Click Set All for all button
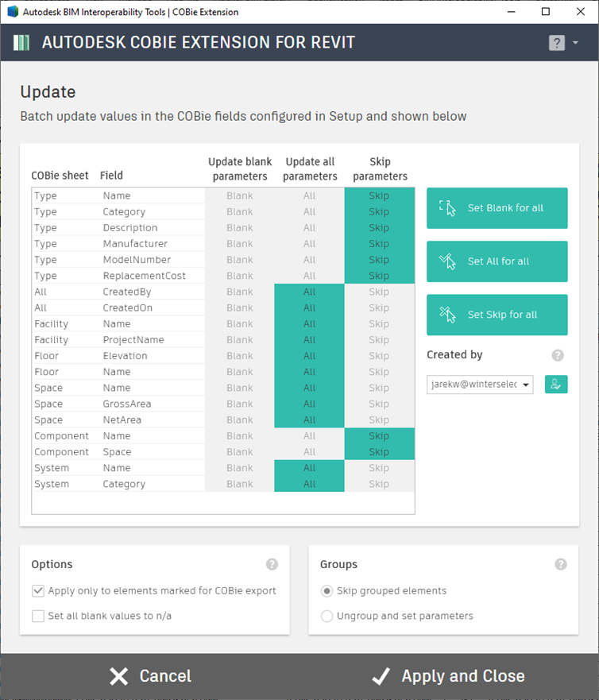 click(497, 261)
